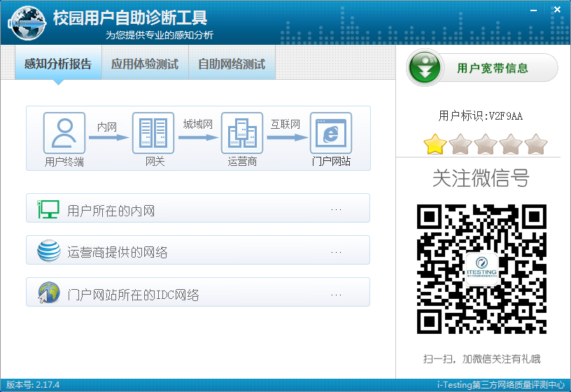The width and height of the screenshot is (571, 392).
Task: Click the 门户网站 label
Action: click(x=331, y=161)
